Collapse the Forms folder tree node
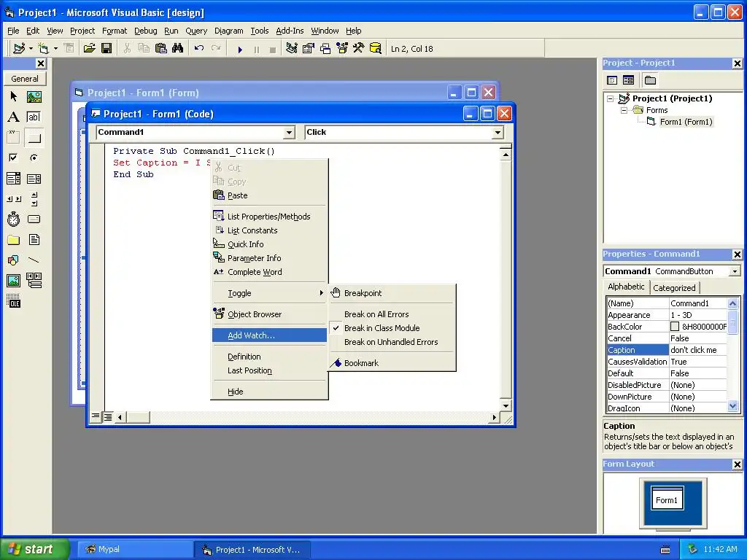Viewport: 747px width, 560px height. (x=624, y=111)
